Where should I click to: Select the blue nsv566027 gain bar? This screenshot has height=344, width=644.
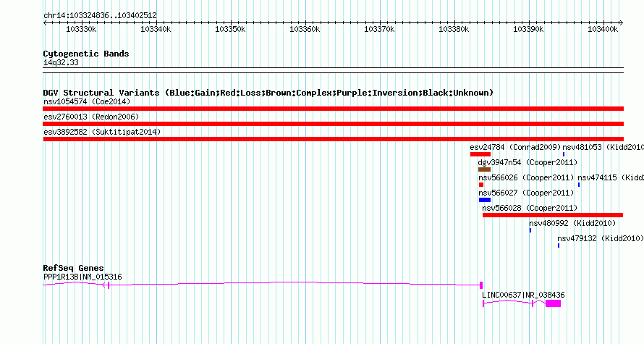[x=485, y=200]
